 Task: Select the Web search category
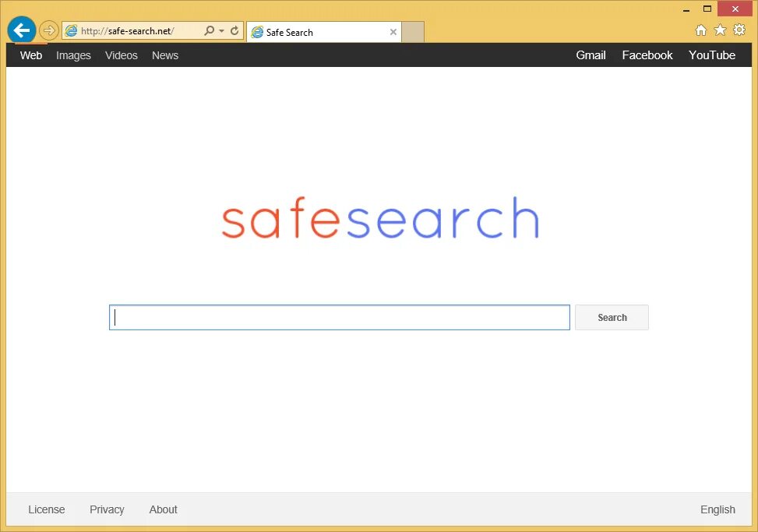tap(31, 55)
